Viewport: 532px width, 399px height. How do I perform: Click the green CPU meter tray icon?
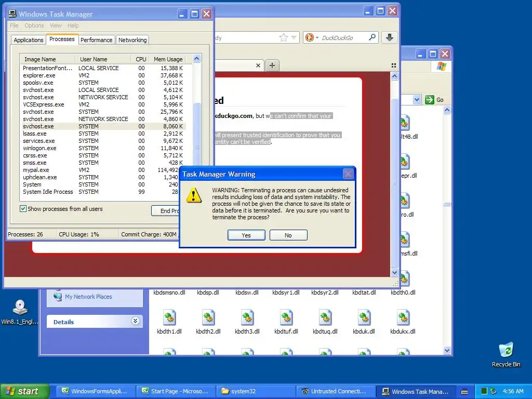pyautogui.click(x=484, y=391)
